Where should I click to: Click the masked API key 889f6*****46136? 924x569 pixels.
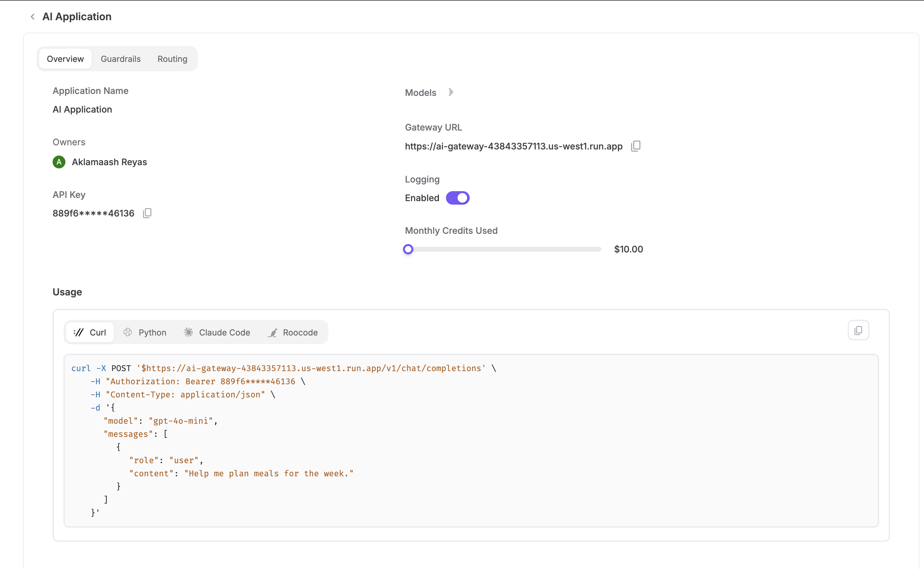[93, 213]
